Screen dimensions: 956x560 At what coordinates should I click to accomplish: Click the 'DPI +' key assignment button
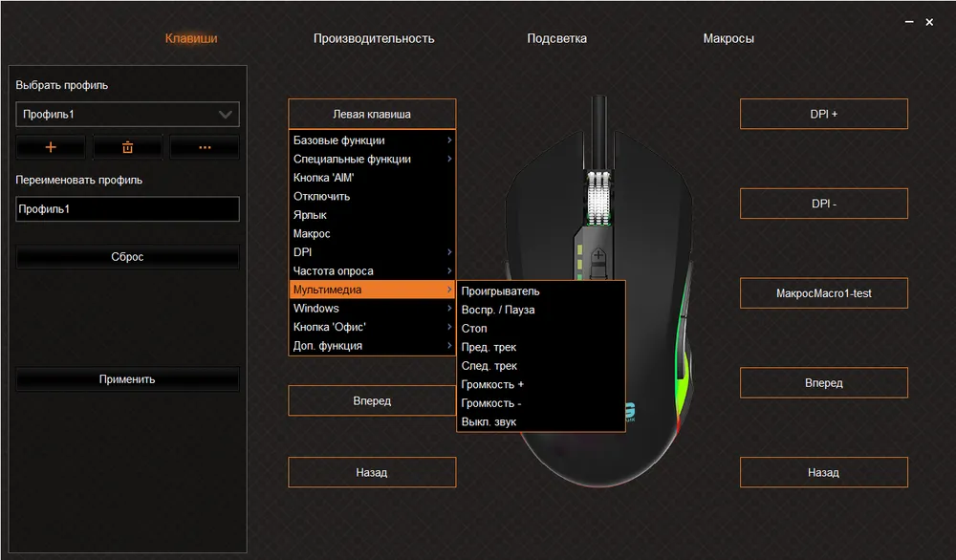pyautogui.click(x=823, y=114)
